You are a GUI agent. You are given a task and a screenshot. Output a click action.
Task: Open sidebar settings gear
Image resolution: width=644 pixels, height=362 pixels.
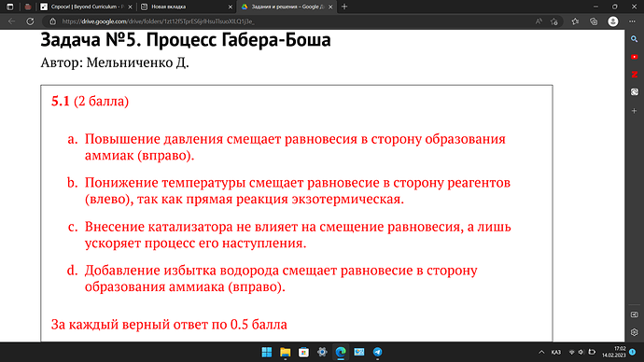(634, 332)
